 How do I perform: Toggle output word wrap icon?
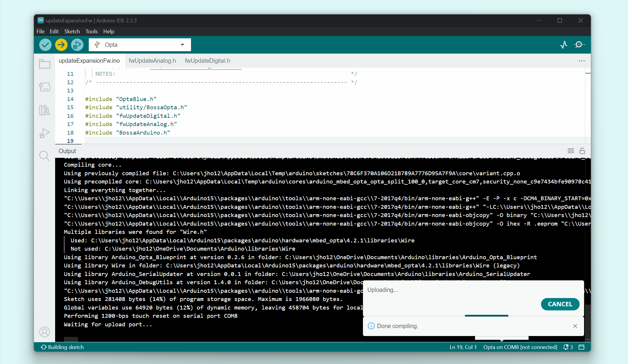pos(571,151)
